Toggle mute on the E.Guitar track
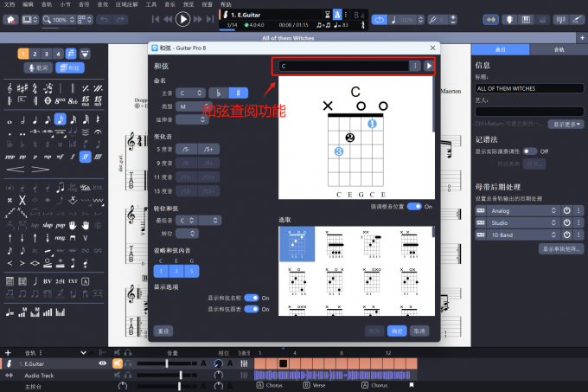The height and width of the screenshot is (392, 588). click(x=118, y=363)
